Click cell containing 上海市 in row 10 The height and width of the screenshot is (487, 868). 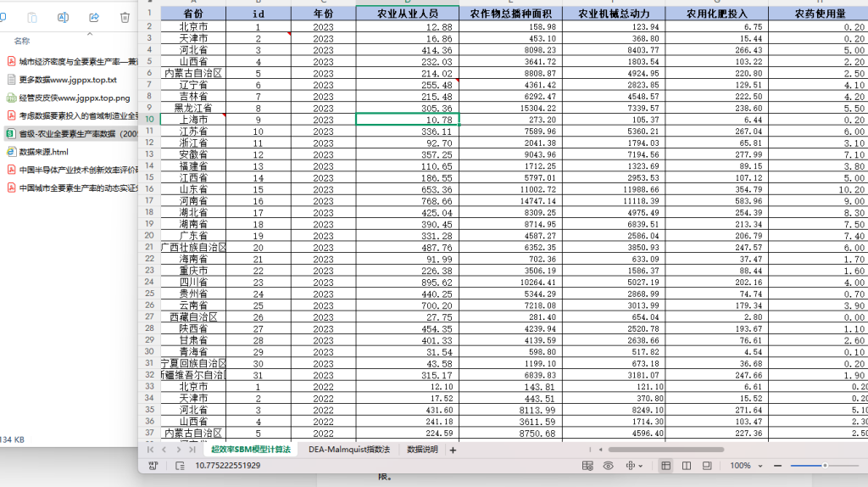[193, 120]
